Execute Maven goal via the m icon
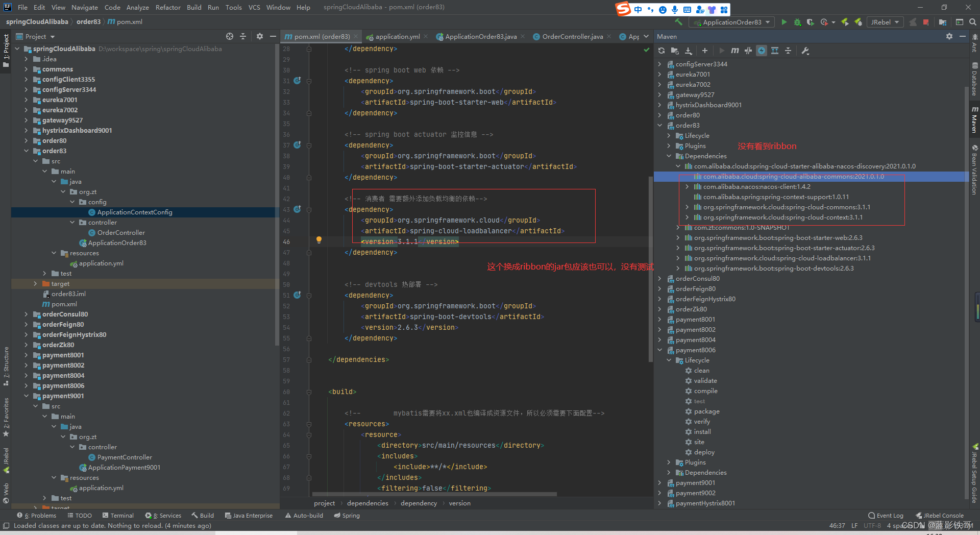 [734, 51]
